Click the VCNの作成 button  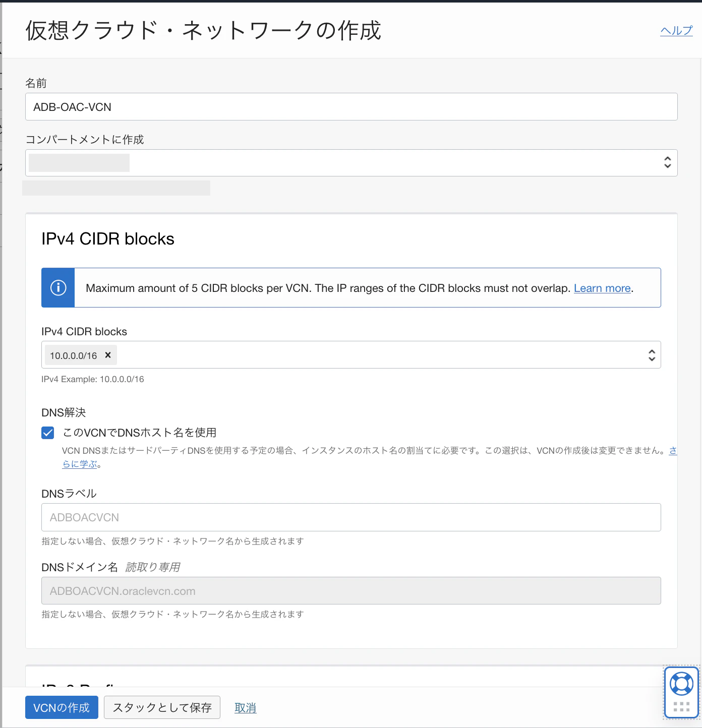62,707
